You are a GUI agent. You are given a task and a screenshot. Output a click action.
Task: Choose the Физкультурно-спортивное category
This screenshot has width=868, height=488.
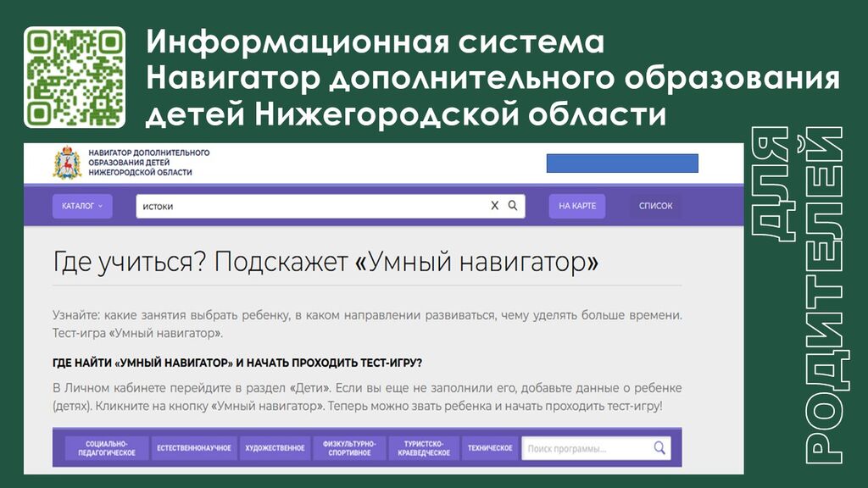click(x=348, y=448)
